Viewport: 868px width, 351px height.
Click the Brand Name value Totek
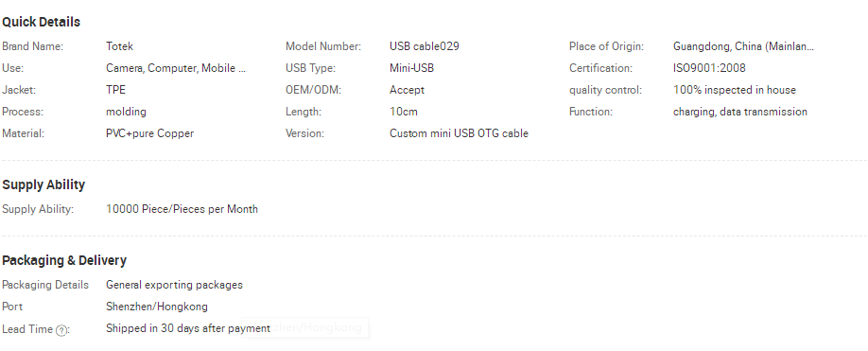click(x=119, y=46)
